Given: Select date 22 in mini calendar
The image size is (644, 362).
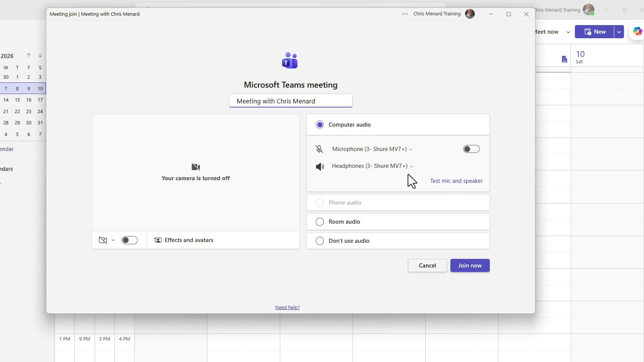Looking at the screenshot, I should pyautogui.click(x=17, y=111).
